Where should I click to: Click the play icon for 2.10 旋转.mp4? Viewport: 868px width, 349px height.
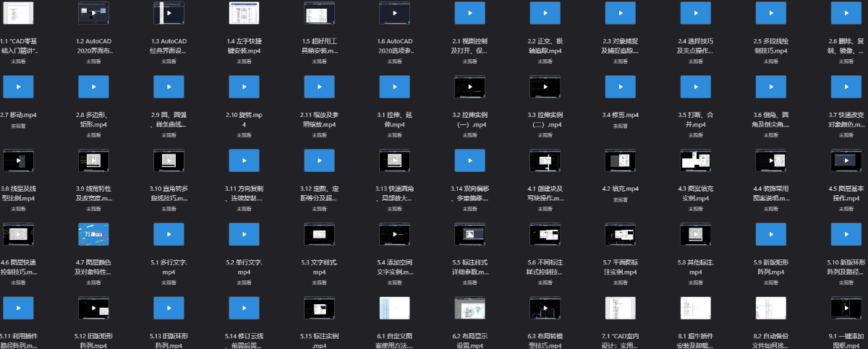[244, 87]
